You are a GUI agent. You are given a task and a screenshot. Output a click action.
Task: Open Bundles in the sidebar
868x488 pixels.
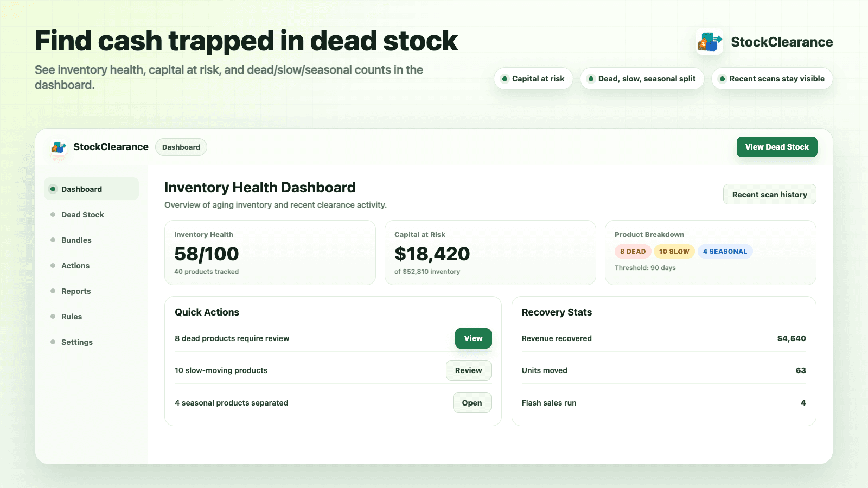(x=91, y=240)
